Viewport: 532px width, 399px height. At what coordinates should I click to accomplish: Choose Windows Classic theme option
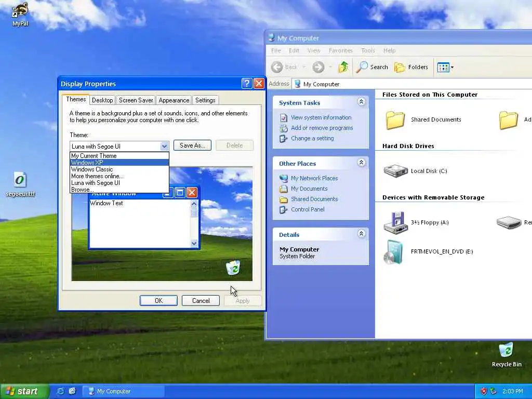click(x=119, y=169)
